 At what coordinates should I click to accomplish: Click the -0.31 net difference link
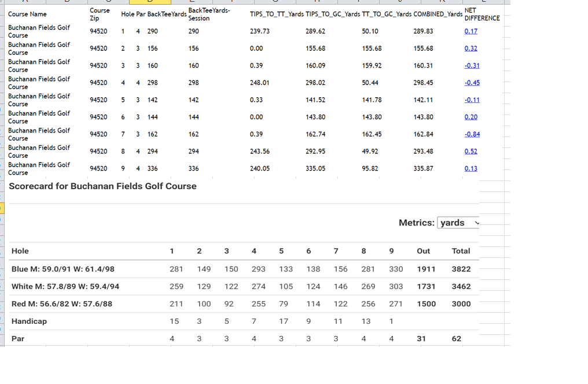pyautogui.click(x=472, y=65)
